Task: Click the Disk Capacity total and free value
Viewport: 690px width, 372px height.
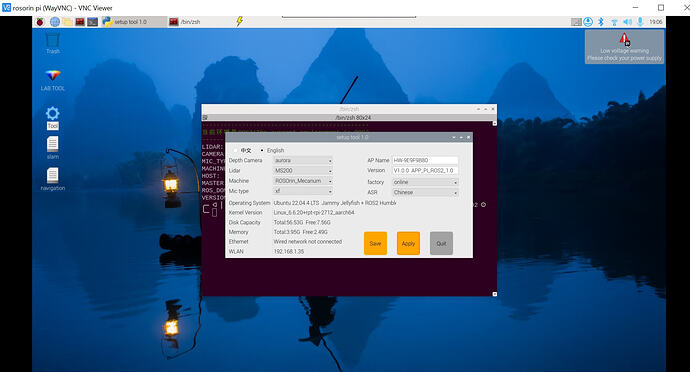Action: point(302,222)
